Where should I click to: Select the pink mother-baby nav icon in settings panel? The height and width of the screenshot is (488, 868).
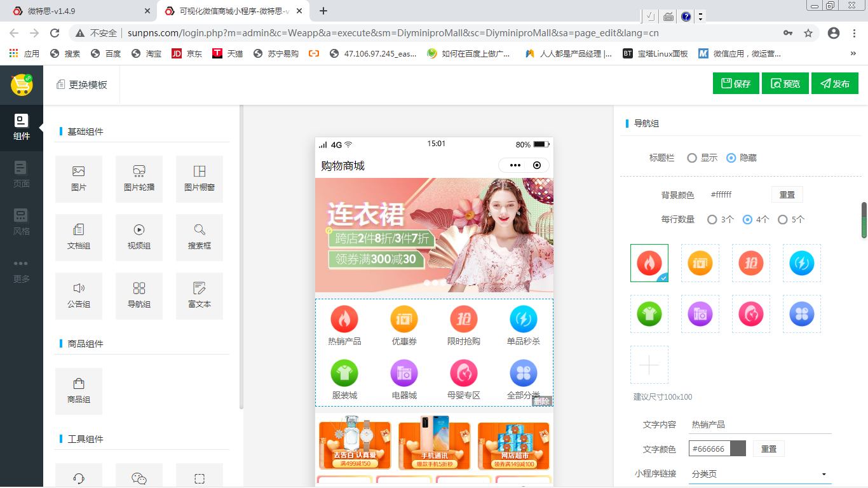pyautogui.click(x=751, y=314)
